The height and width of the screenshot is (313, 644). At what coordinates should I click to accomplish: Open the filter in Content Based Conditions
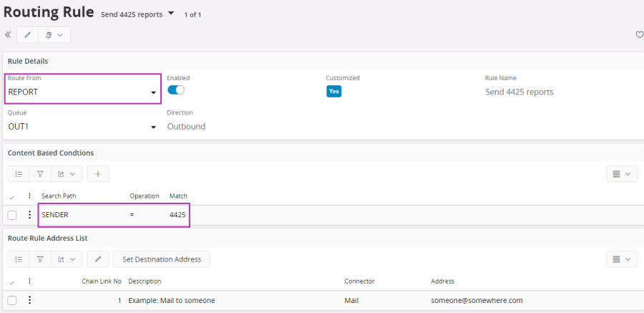[x=41, y=174]
